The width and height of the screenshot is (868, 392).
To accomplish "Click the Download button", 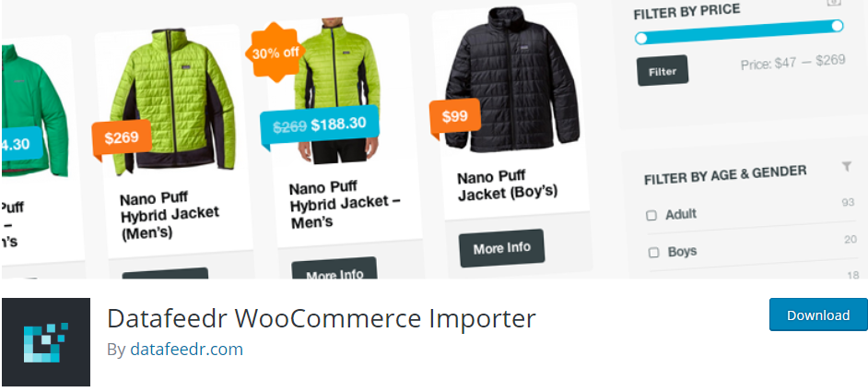I will 818,315.
